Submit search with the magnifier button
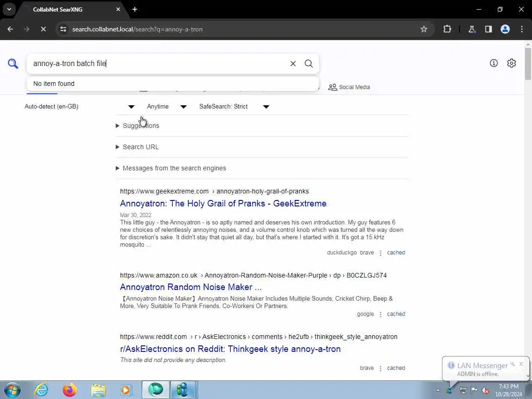Viewport: 532px width, 399px height. pos(309,63)
